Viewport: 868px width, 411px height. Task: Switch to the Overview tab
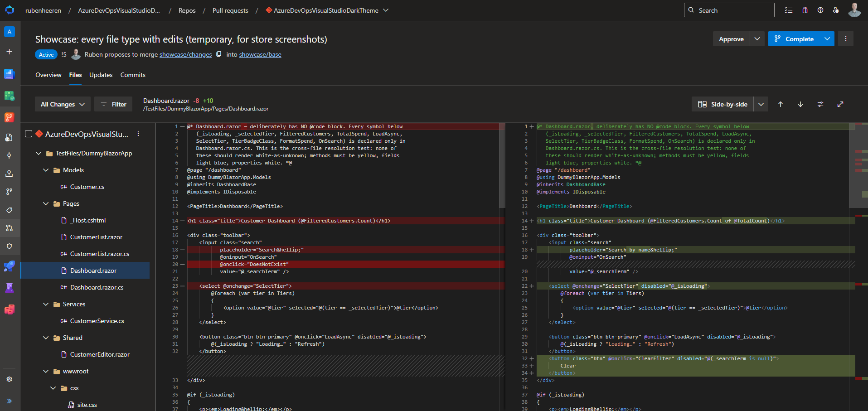coord(48,75)
